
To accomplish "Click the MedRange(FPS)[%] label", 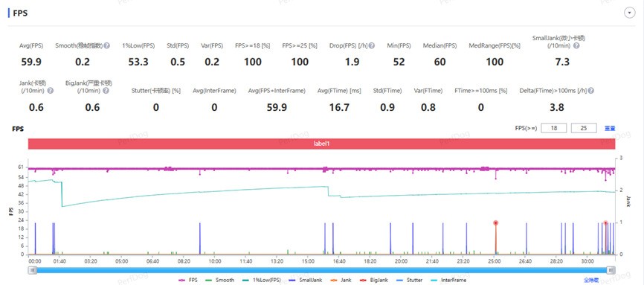I will coord(495,45).
